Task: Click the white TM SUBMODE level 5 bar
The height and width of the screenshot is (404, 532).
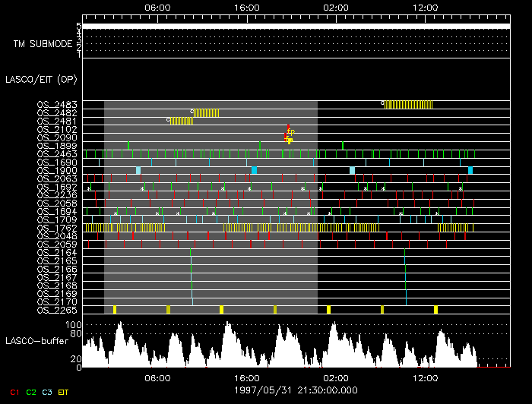Action: pyautogui.click(x=295, y=27)
